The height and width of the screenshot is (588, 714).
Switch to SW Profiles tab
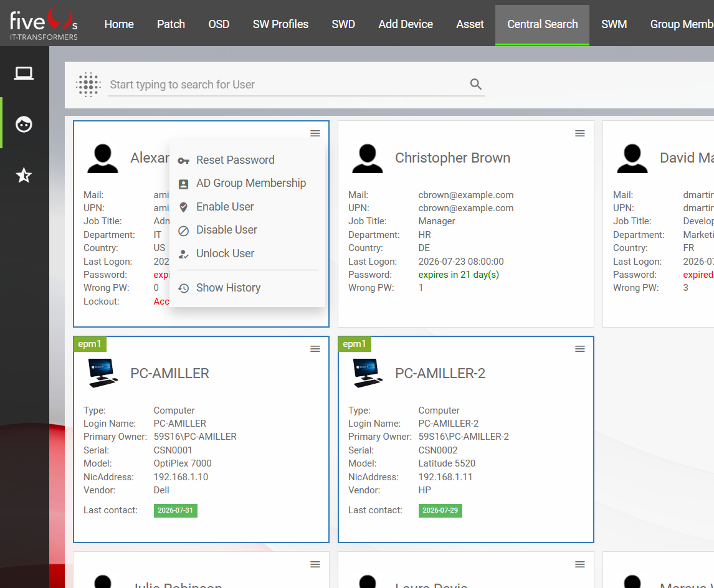[x=280, y=24]
